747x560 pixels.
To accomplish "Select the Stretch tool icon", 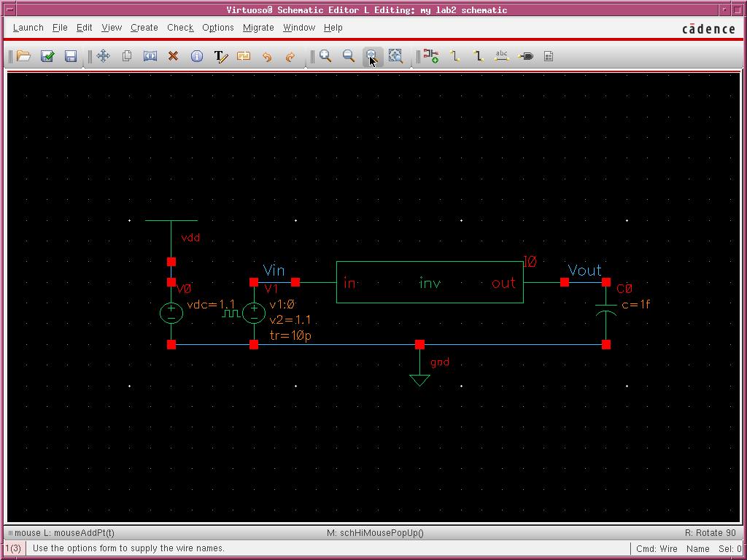I will tap(150, 56).
